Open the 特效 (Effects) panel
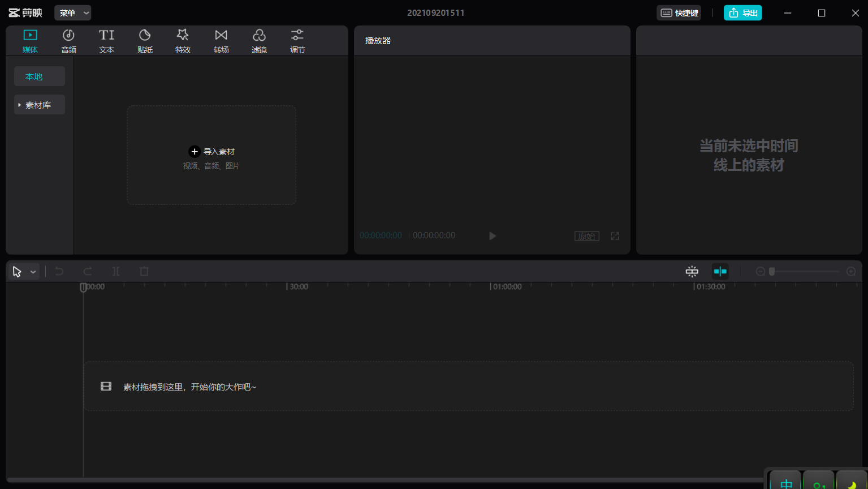868x489 pixels. tap(183, 41)
